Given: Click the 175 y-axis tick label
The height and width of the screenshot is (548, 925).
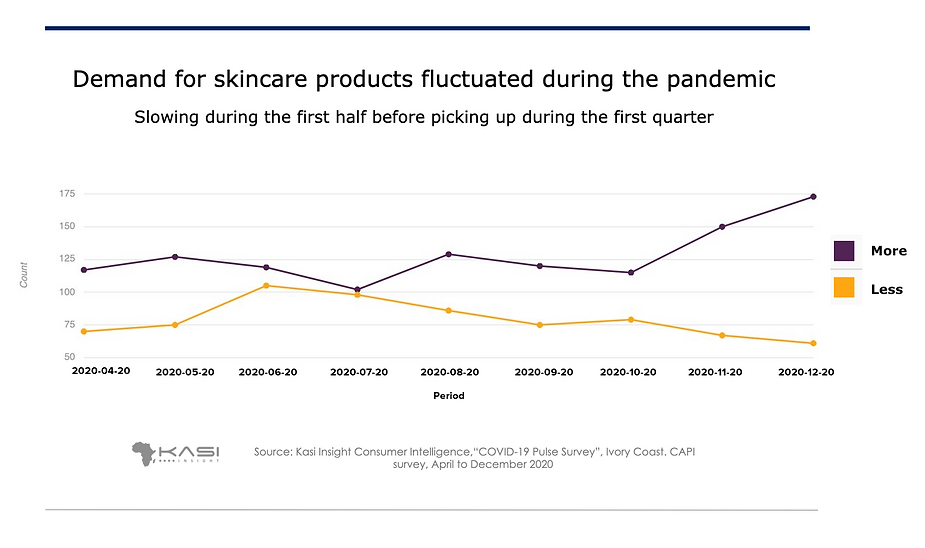Looking at the screenshot, I should 67,194.
